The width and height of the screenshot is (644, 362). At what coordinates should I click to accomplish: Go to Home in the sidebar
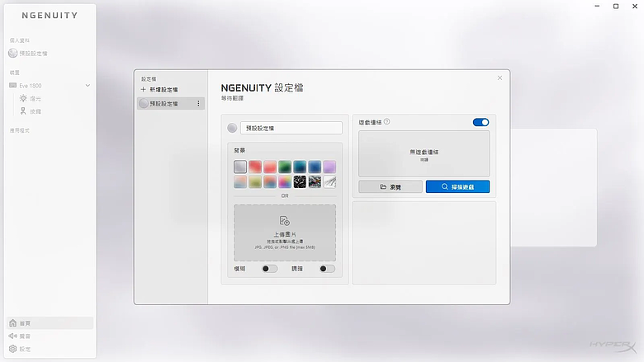[x=50, y=323]
